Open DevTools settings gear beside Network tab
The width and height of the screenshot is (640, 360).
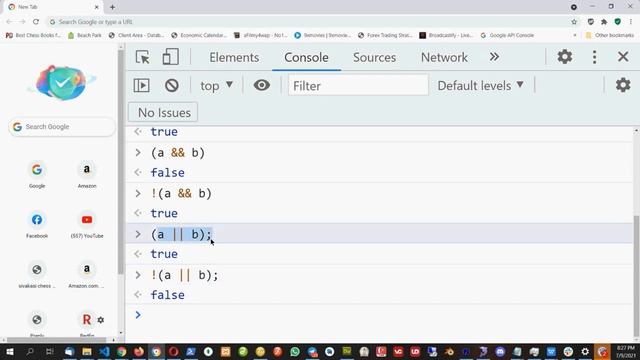tap(565, 57)
